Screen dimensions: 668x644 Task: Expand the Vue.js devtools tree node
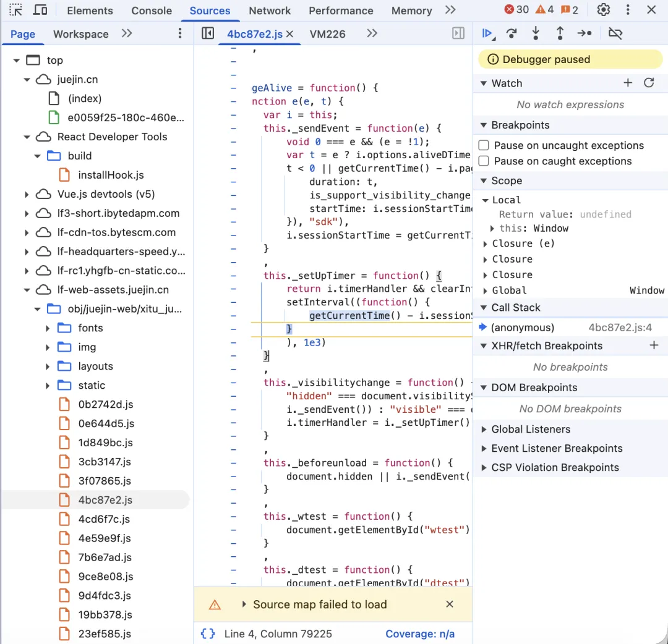(27, 195)
